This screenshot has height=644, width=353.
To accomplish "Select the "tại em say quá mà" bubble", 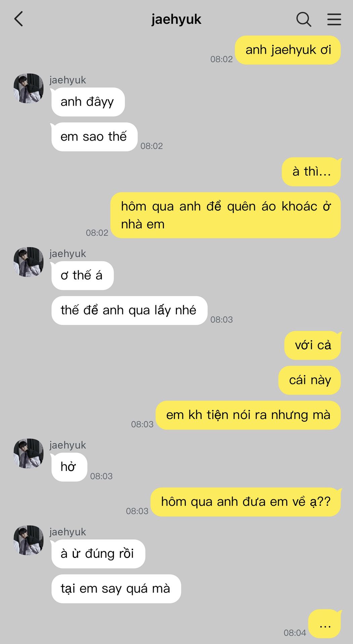I will pos(116,589).
